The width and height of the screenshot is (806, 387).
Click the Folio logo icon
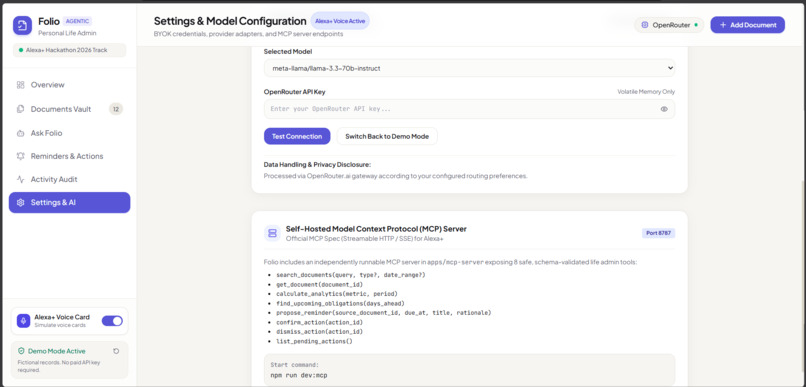tap(22, 26)
